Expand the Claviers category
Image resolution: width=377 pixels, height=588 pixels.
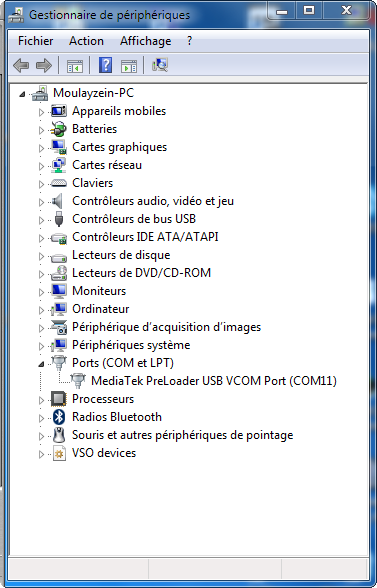pyautogui.click(x=41, y=184)
